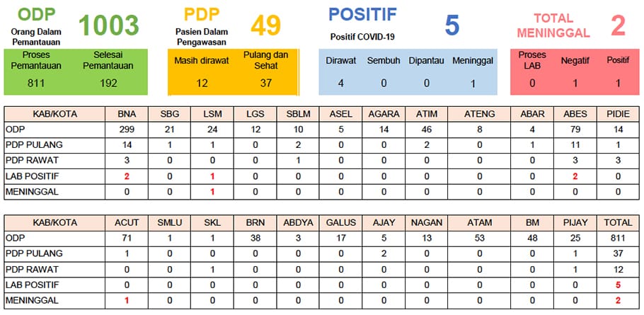This screenshot has width=644, height=315.
Task: Select the blue POSITIF heading
Action: (x=362, y=15)
